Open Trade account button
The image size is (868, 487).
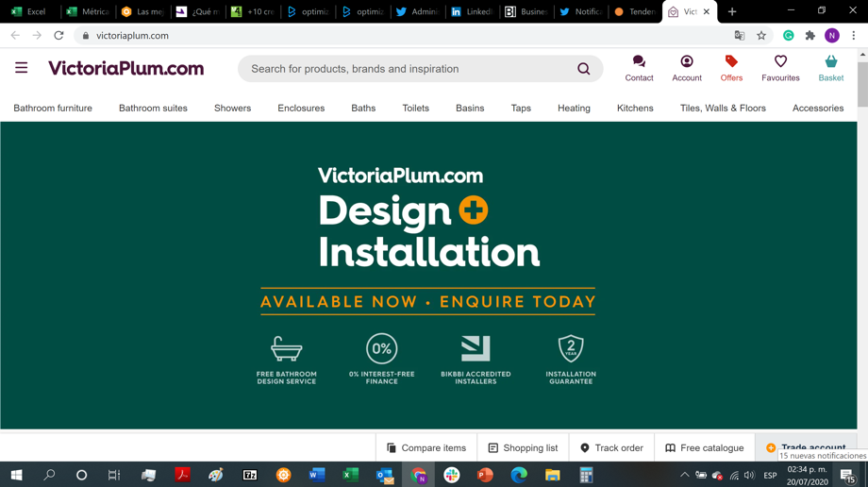pyautogui.click(x=806, y=447)
